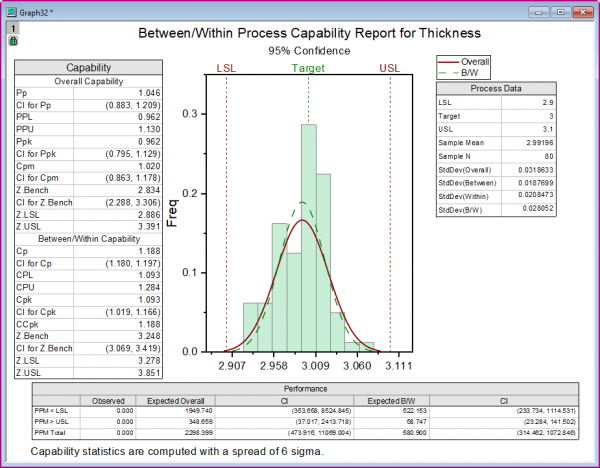
Task: Click the tallest histogram bar
Action: (x=308, y=238)
